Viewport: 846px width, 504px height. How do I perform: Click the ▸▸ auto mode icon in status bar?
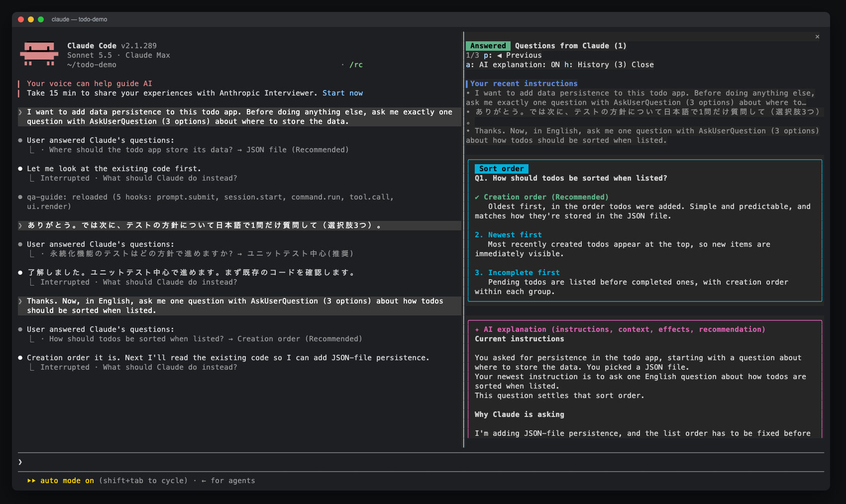[31, 481]
